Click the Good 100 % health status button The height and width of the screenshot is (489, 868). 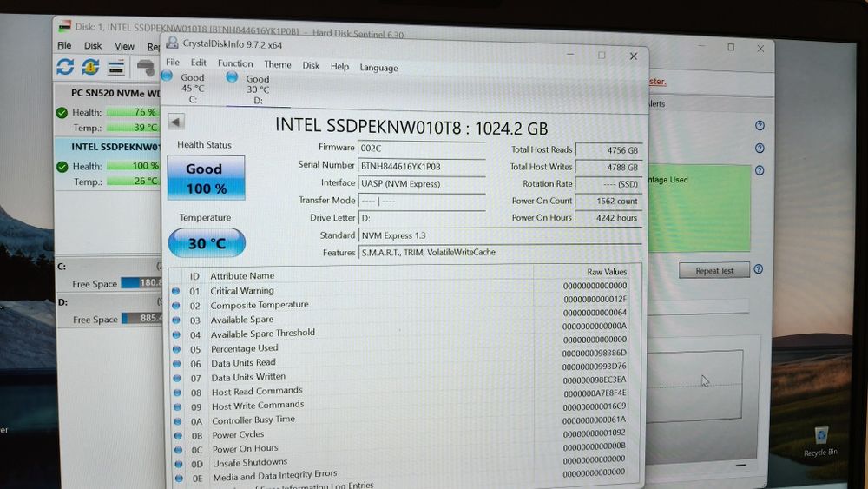206,178
